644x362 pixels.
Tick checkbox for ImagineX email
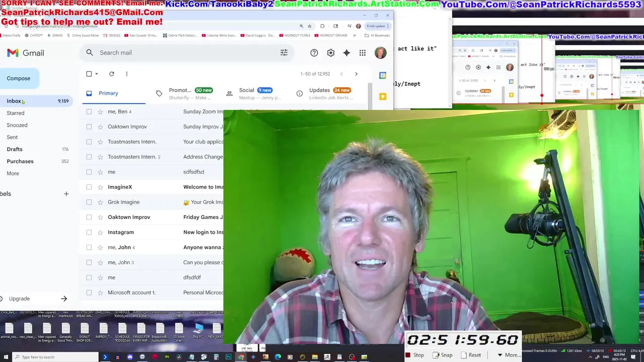click(89, 187)
